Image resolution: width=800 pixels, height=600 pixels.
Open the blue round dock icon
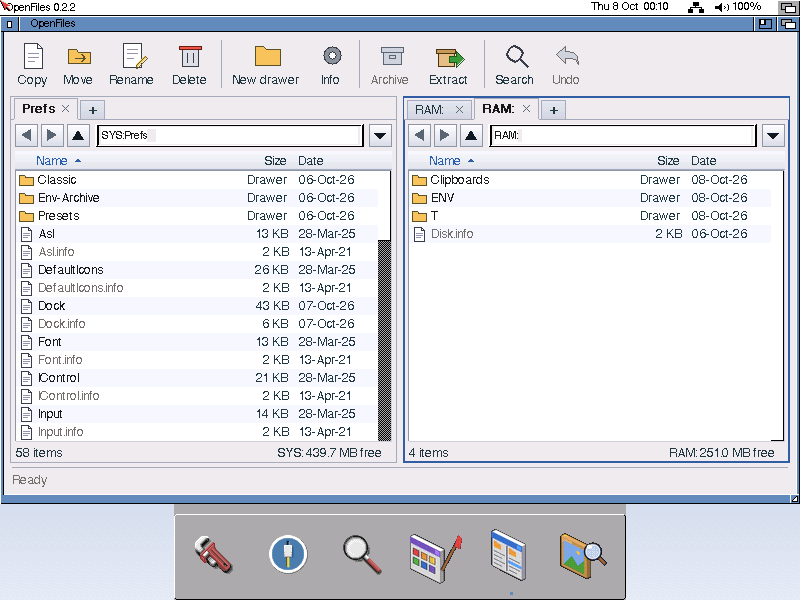tap(288, 554)
